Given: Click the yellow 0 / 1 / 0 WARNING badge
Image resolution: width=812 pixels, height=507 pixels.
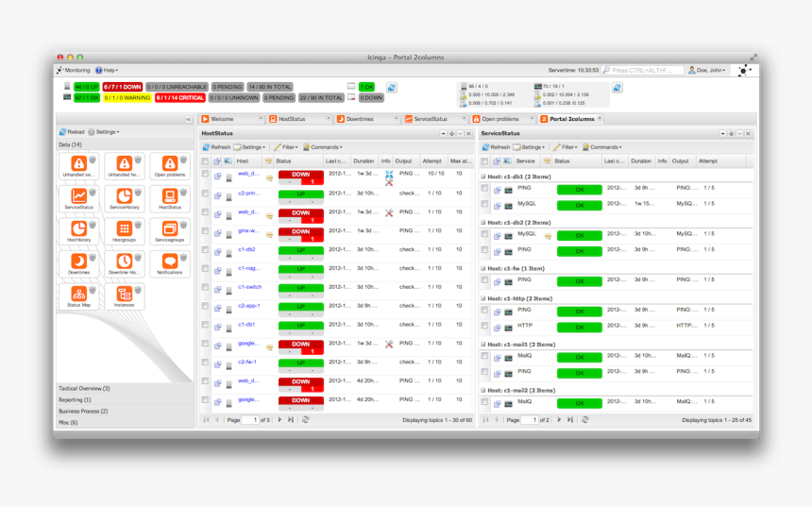Looking at the screenshot, I should point(127,98).
